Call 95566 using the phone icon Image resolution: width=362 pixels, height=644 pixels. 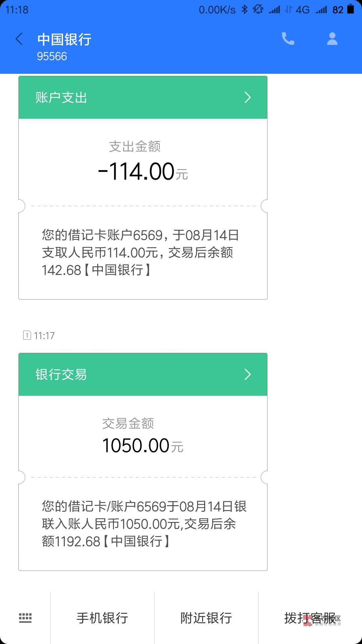point(288,39)
